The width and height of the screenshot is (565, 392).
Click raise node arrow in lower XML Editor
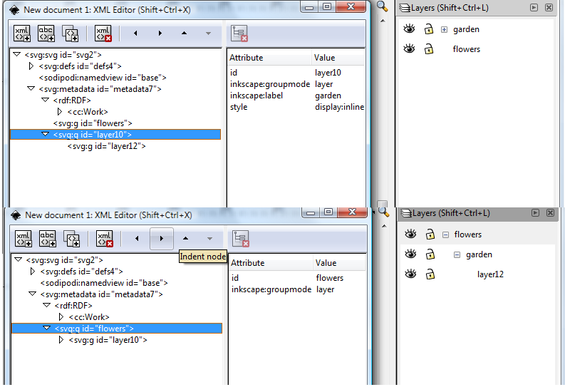coord(185,239)
